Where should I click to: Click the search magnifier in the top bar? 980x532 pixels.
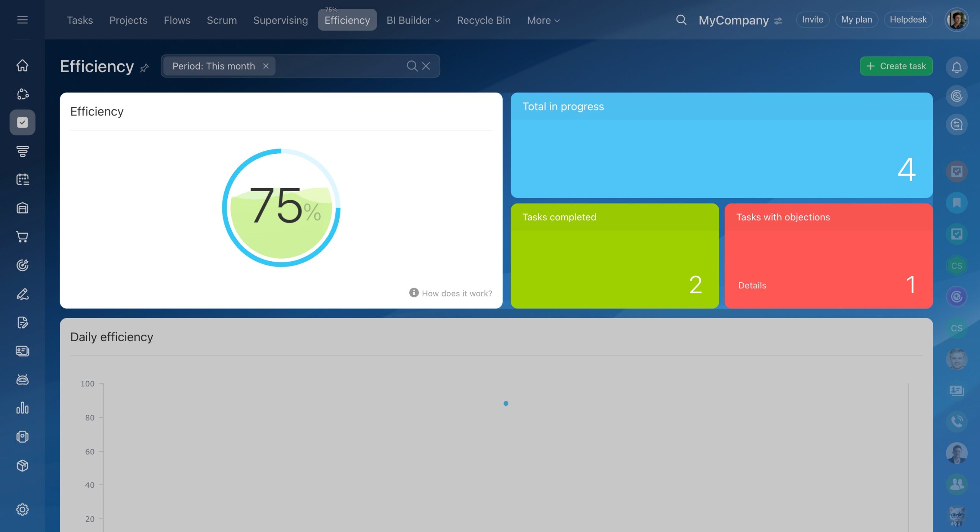point(681,20)
